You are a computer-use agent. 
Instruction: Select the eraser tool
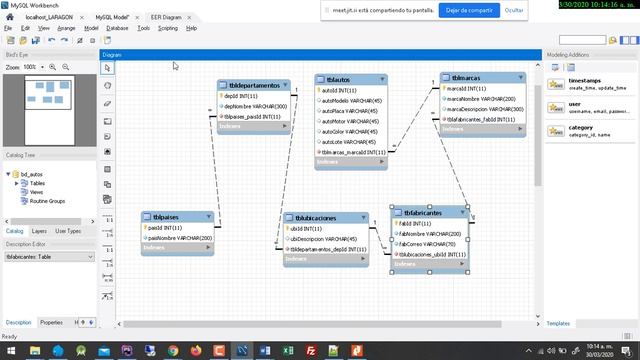(107, 104)
